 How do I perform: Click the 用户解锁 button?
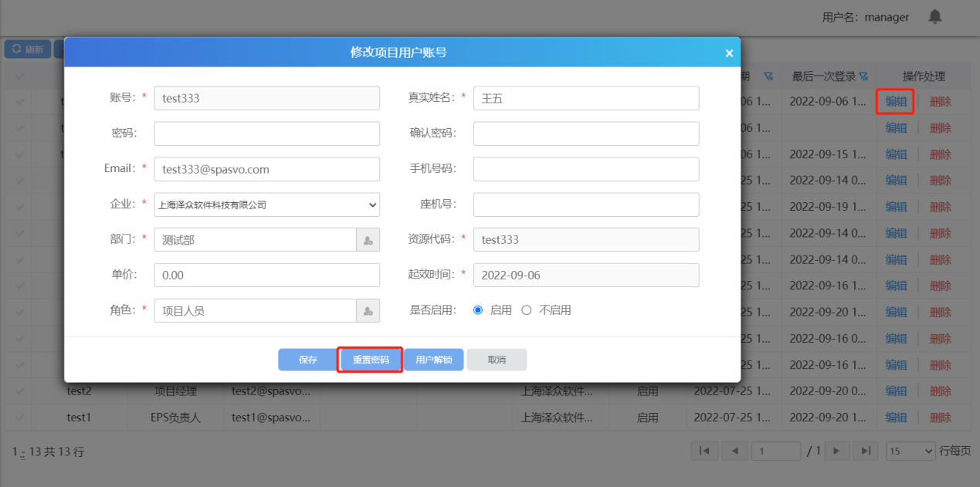click(433, 360)
